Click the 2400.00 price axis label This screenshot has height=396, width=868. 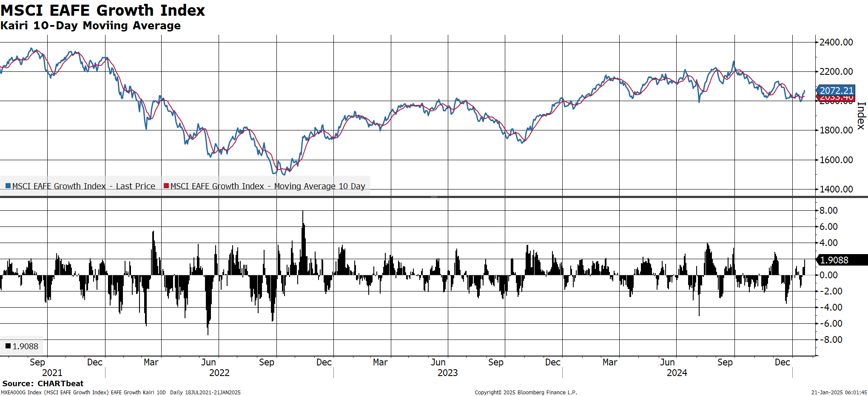(x=836, y=42)
